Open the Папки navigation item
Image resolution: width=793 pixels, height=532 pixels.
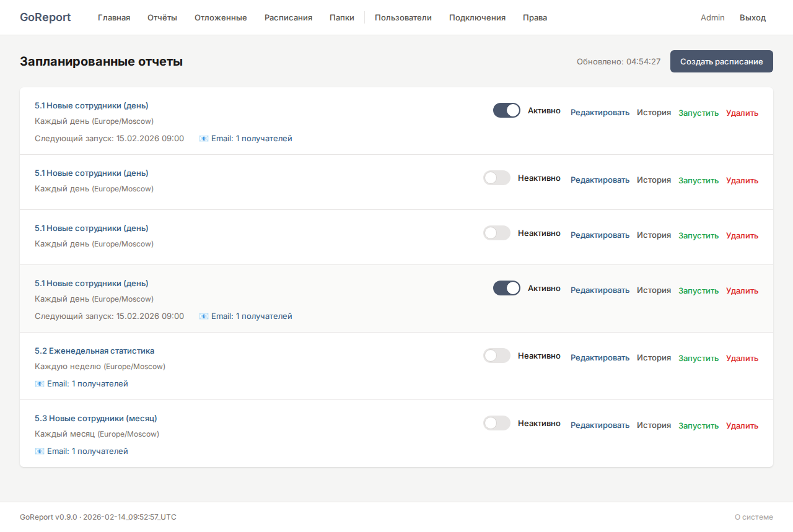point(342,18)
